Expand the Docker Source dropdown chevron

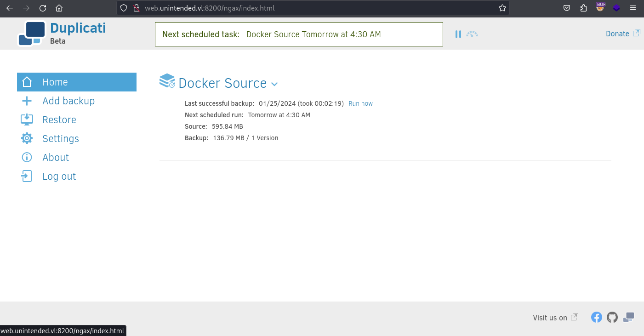point(274,84)
